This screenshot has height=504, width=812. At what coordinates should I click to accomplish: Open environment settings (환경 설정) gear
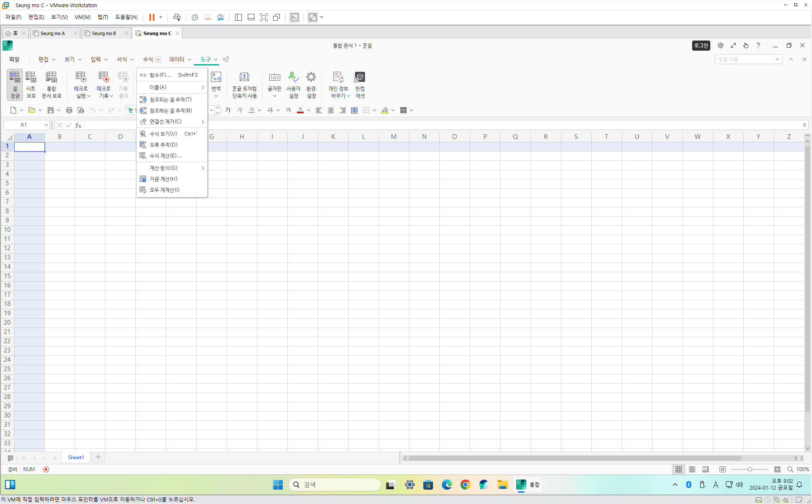(311, 85)
